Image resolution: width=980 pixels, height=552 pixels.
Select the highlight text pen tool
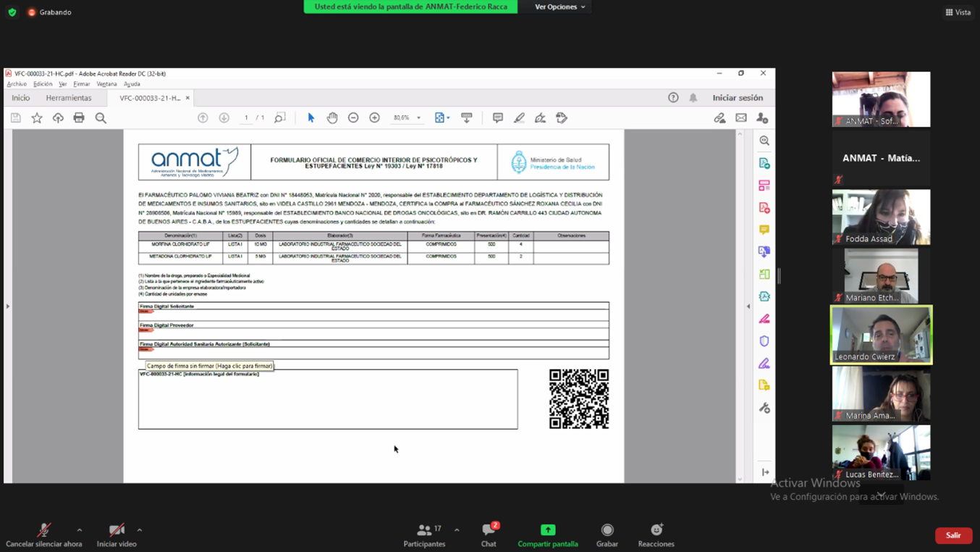point(519,118)
